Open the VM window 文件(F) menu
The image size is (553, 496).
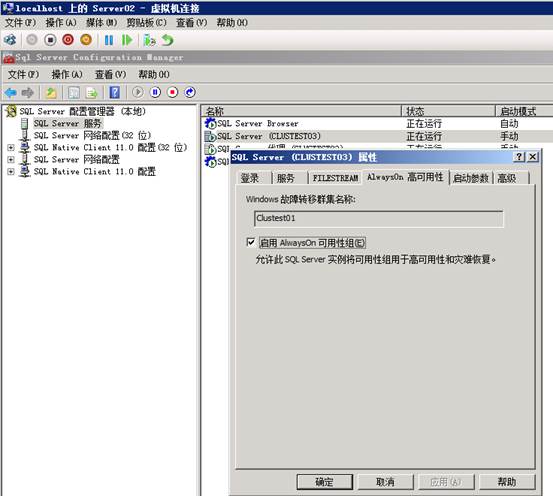[20, 23]
